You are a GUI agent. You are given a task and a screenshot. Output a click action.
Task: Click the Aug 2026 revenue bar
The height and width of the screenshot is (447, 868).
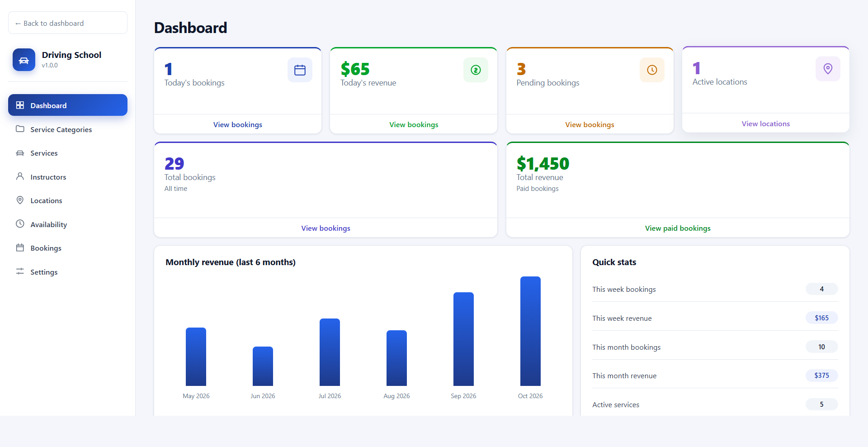(x=396, y=358)
